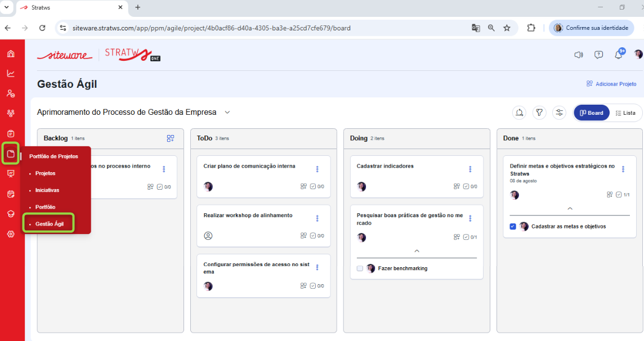Select Iniciativas in the sidebar submenu
The height and width of the screenshot is (341, 644).
click(47, 190)
